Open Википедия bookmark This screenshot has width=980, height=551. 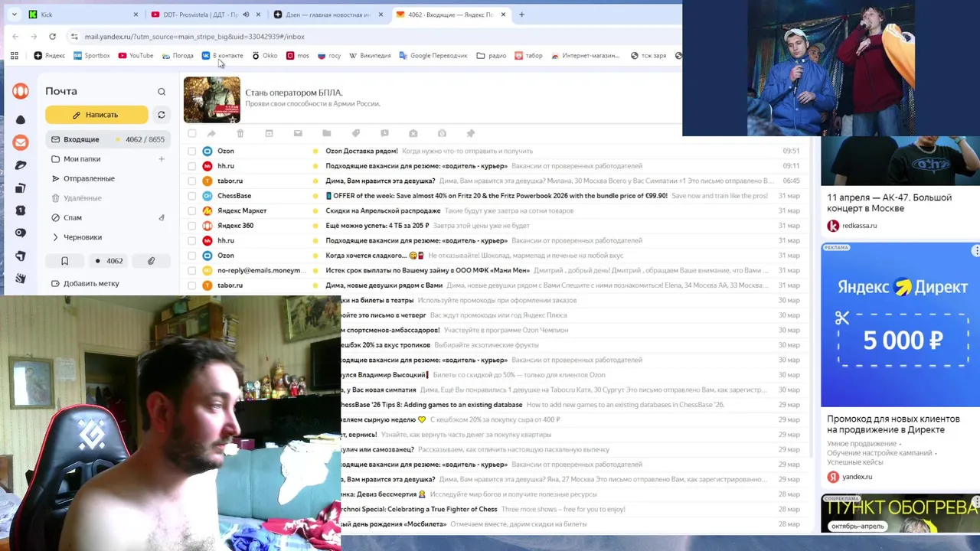click(370, 55)
